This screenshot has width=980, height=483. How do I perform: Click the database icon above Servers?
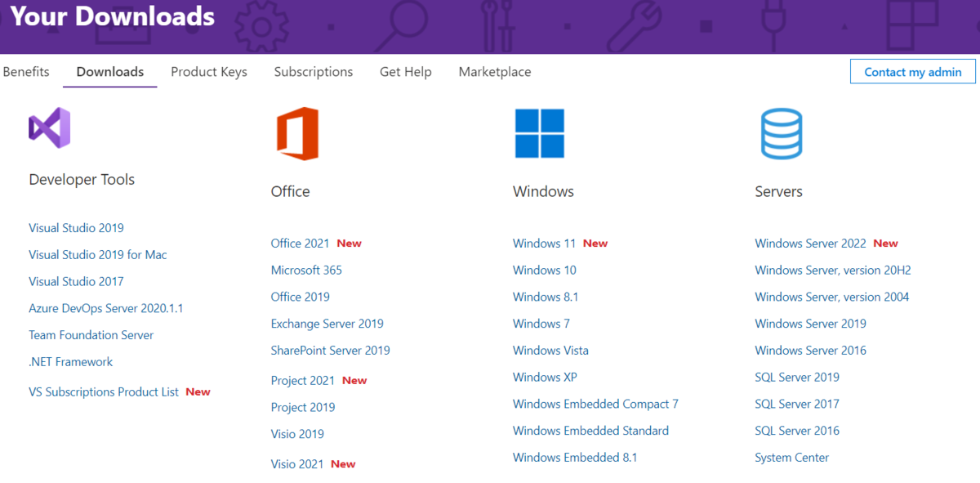click(x=781, y=133)
